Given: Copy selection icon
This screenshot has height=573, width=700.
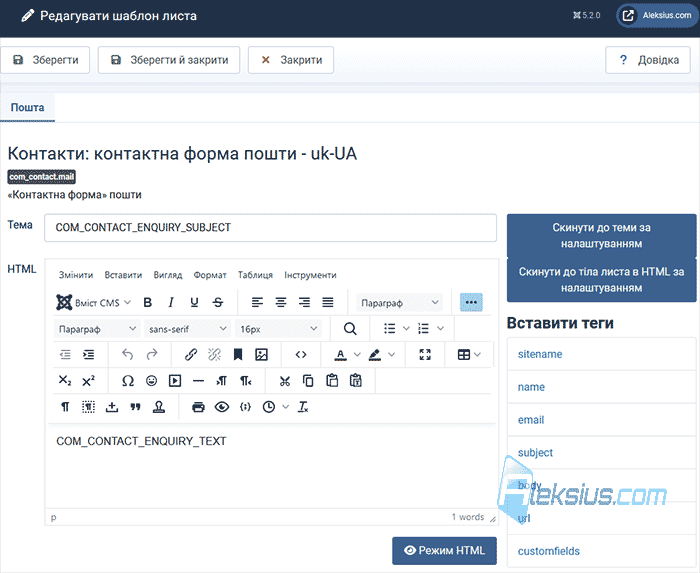Looking at the screenshot, I should [308, 381].
